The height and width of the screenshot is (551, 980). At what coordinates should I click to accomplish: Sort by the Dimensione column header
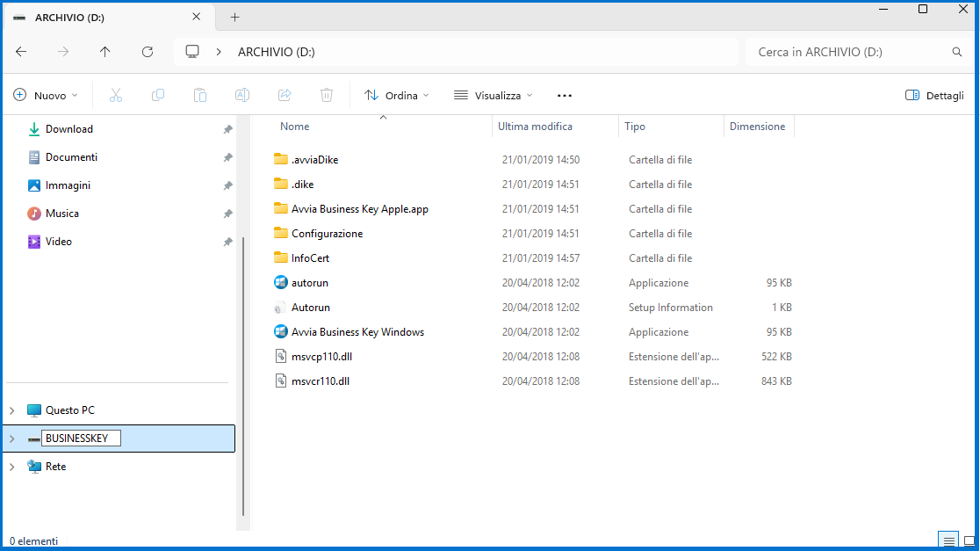(757, 127)
